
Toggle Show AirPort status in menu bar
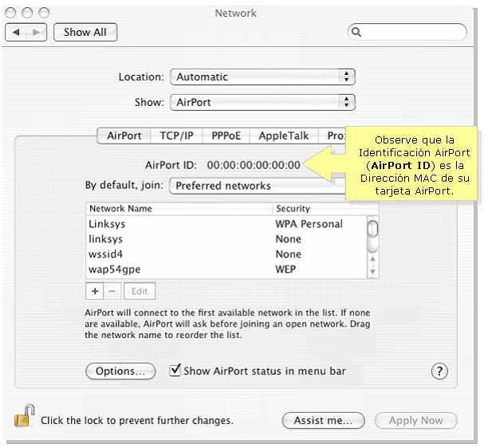click(175, 371)
